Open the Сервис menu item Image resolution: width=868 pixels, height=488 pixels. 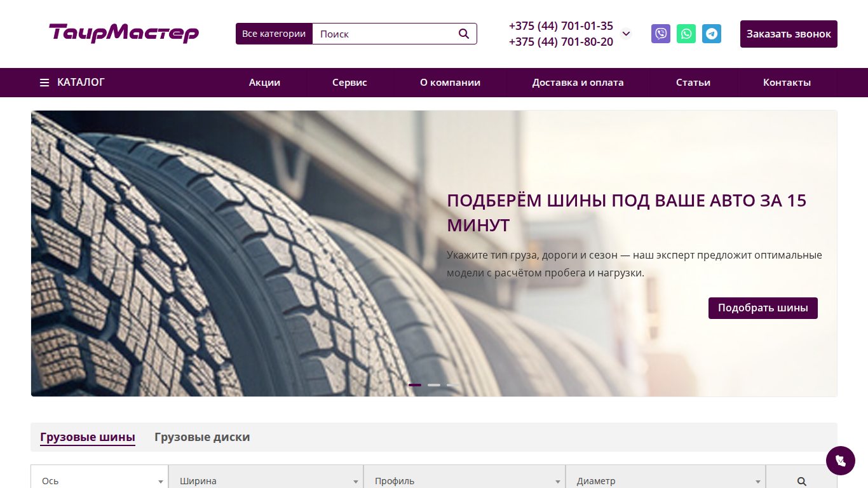coord(349,83)
